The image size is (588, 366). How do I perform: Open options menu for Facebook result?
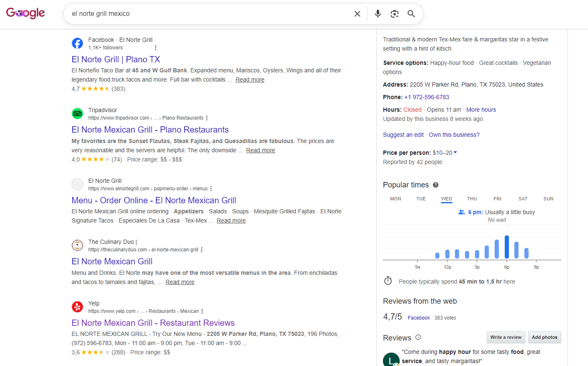coord(156,48)
